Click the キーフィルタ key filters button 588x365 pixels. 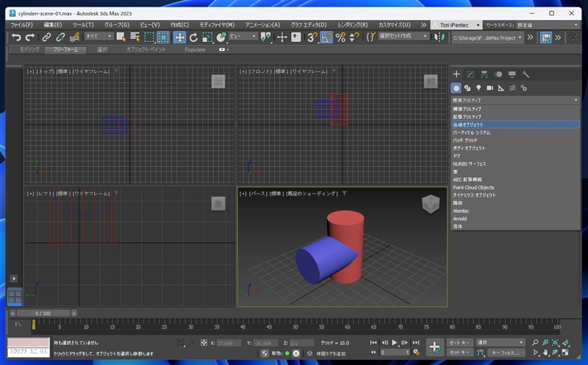click(x=506, y=352)
